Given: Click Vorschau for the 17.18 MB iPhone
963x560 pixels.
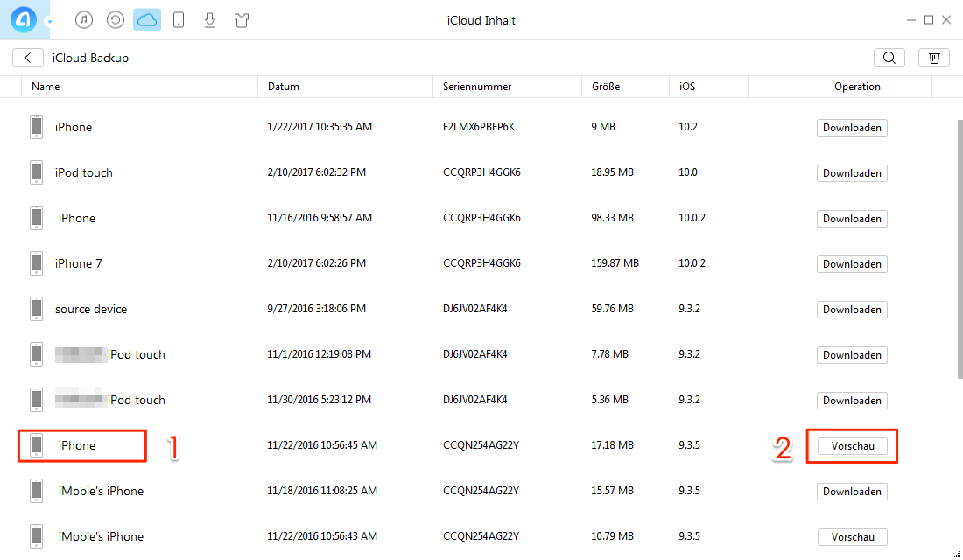Looking at the screenshot, I should pos(853,446).
